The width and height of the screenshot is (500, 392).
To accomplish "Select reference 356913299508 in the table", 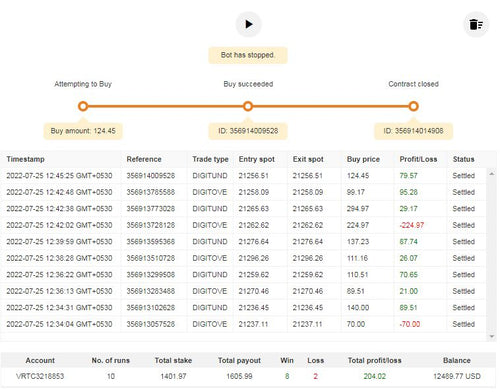I will pyautogui.click(x=151, y=275).
